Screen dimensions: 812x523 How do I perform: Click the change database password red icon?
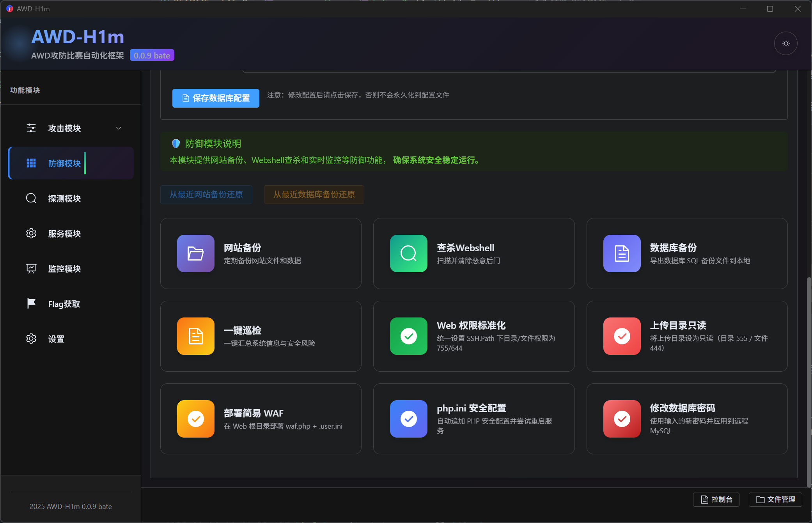(622, 419)
